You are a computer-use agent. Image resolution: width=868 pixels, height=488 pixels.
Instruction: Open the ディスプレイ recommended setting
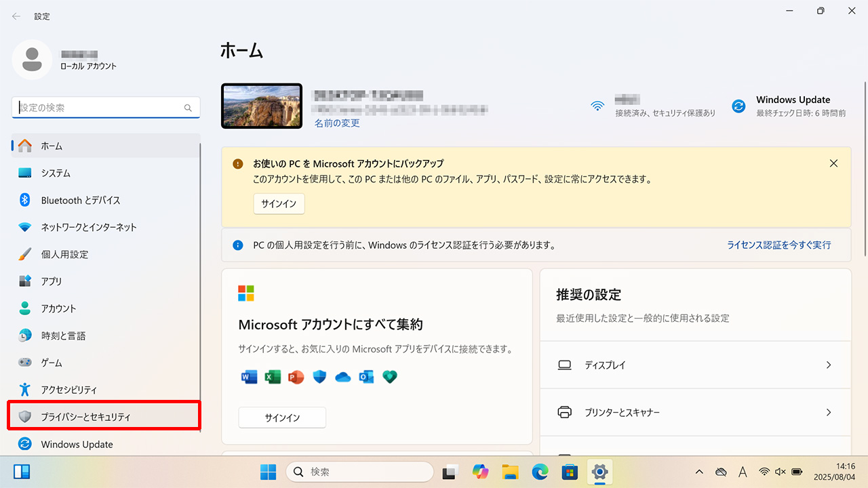tap(696, 365)
